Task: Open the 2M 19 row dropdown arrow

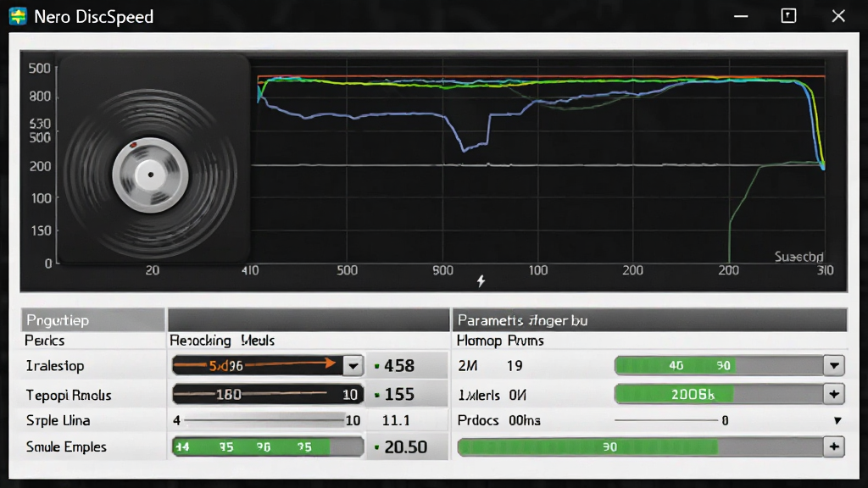Action: [x=834, y=366]
